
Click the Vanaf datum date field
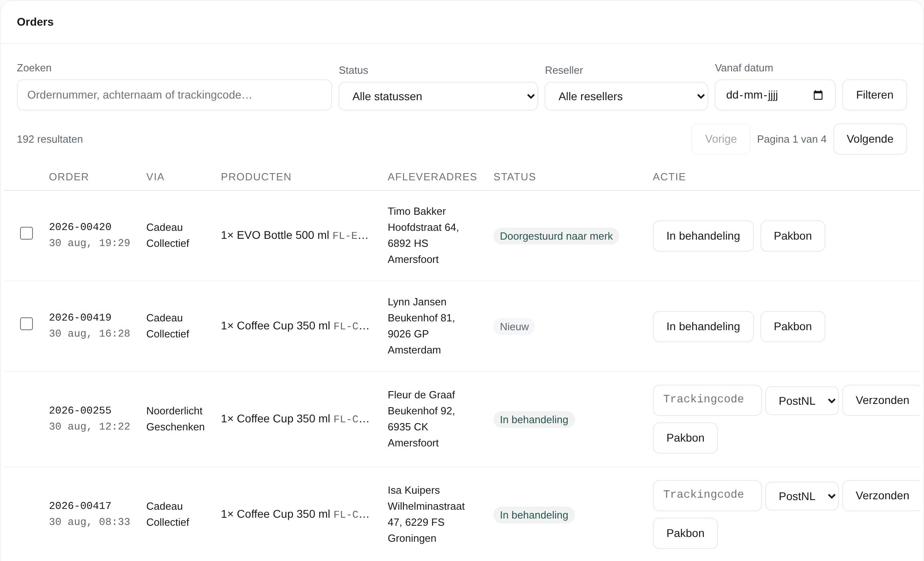click(775, 95)
